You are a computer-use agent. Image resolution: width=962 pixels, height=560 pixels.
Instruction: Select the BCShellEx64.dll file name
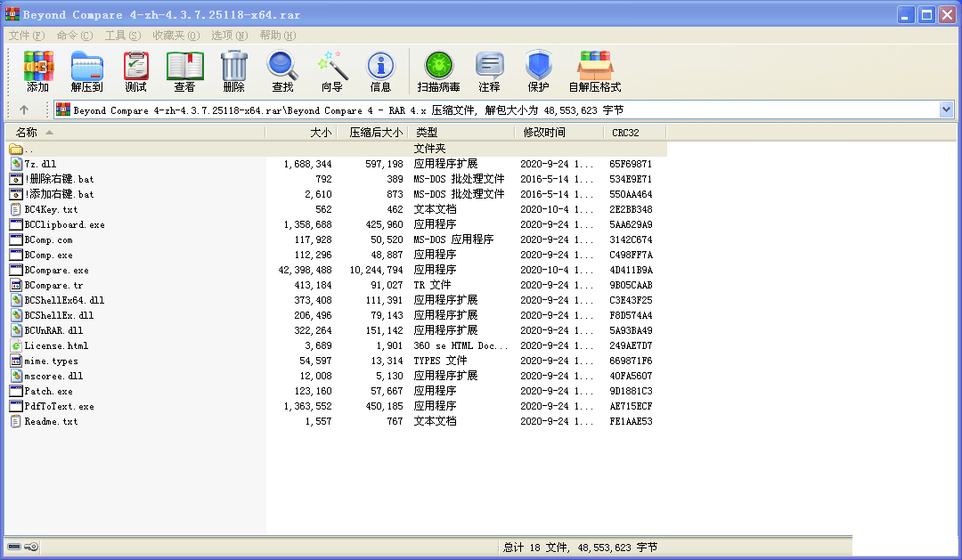[64, 301]
